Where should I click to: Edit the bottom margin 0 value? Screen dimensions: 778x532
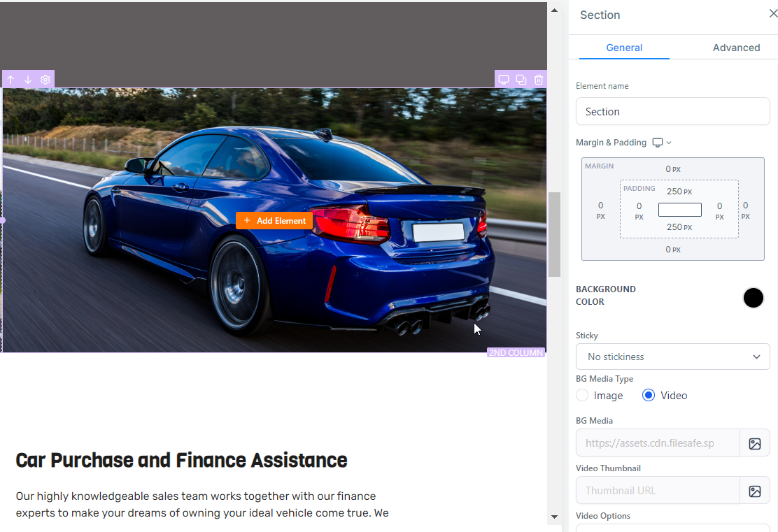coord(673,250)
